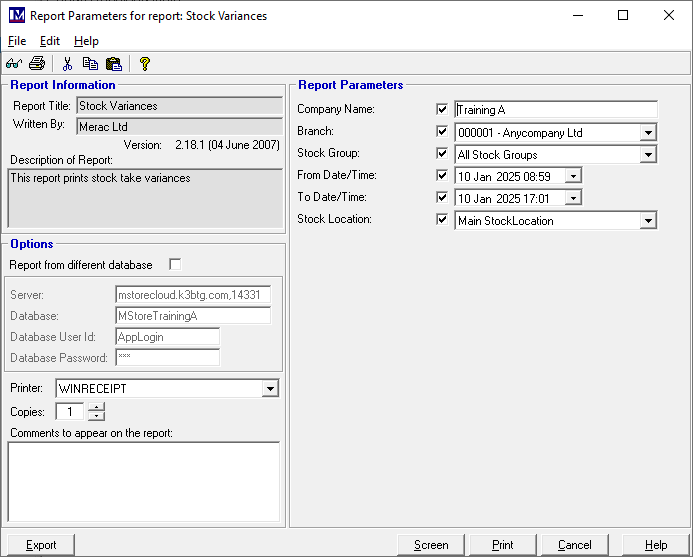693x557 pixels.
Task: Open the Stock Group dropdown
Action: point(648,155)
